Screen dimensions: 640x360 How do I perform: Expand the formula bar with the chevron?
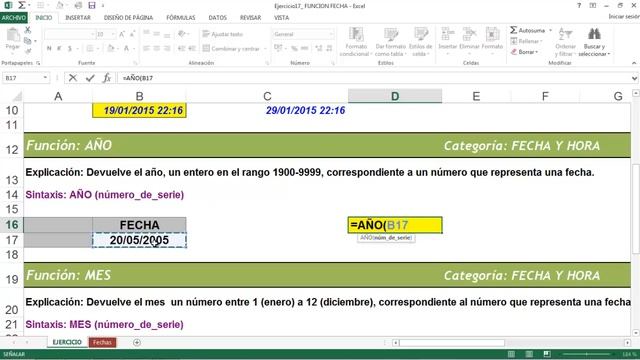pyautogui.click(x=634, y=78)
